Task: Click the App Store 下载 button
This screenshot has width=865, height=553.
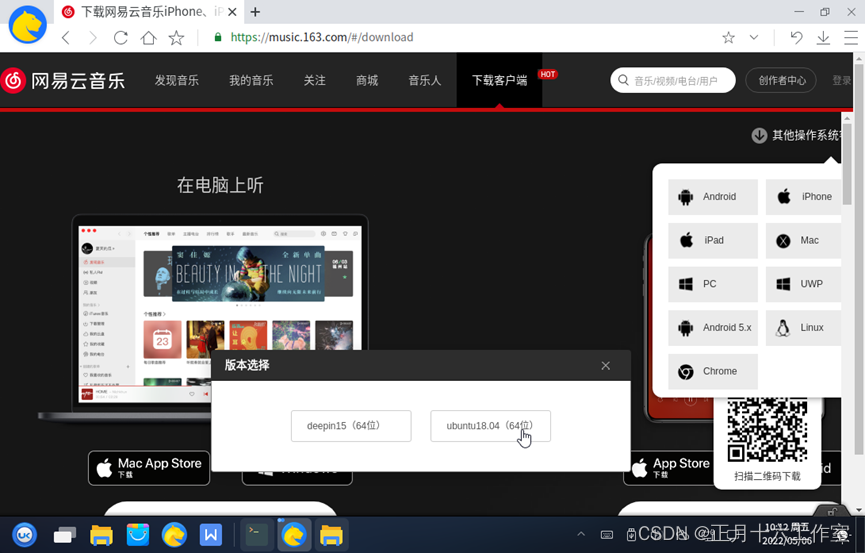Action: (669, 467)
